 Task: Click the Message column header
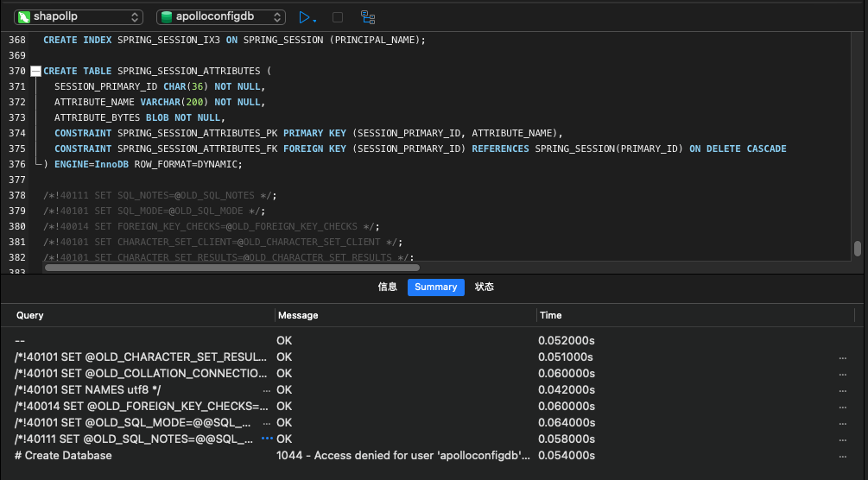[x=298, y=315]
